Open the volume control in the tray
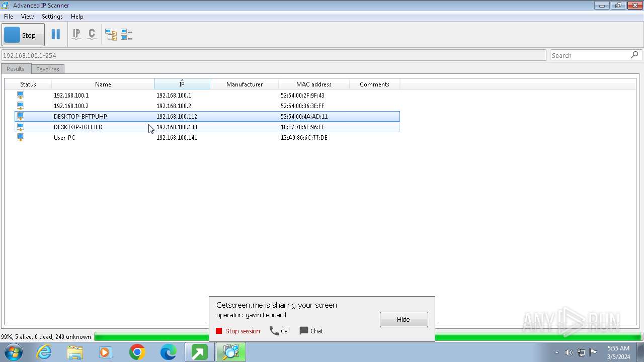 tap(569, 352)
